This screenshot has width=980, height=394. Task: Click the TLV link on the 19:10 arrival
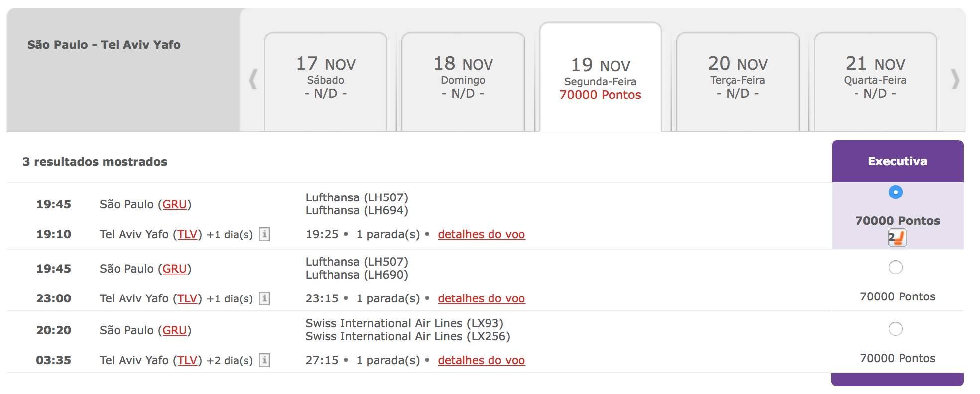point(188,234)
